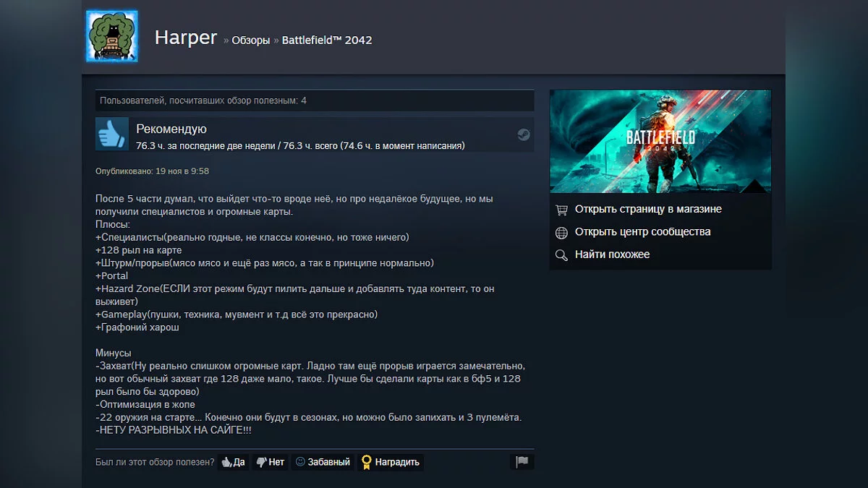Click the magnifier search icon
This screenshot has width=868, height=488.
click(561, 255)
